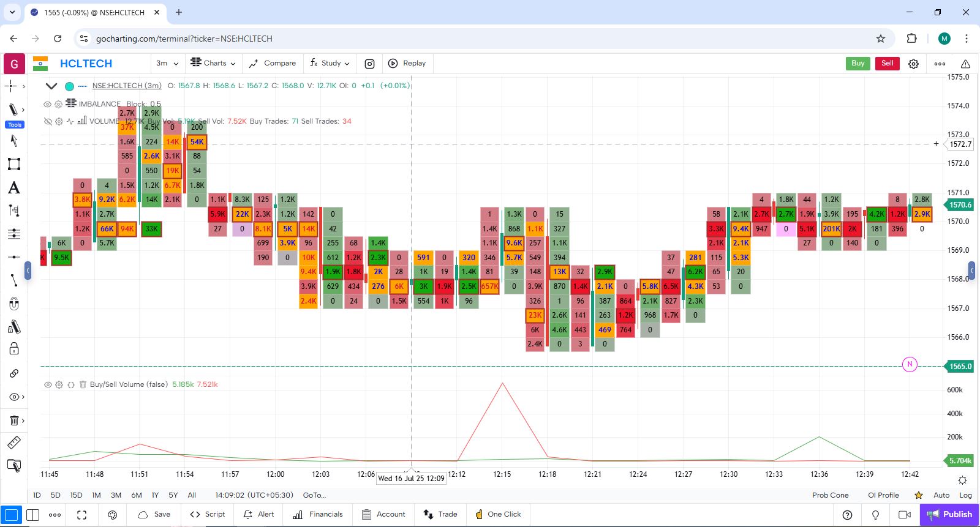Open the 3m timeframe dropdown
980x527 pixels.
167,64
